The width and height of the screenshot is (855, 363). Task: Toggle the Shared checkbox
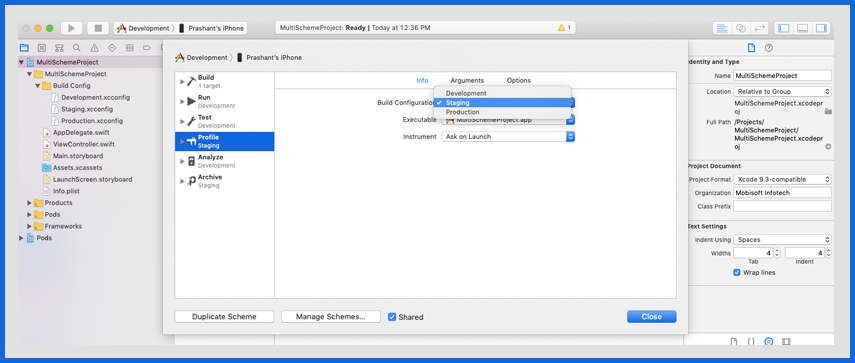click(x=392, y=317)
